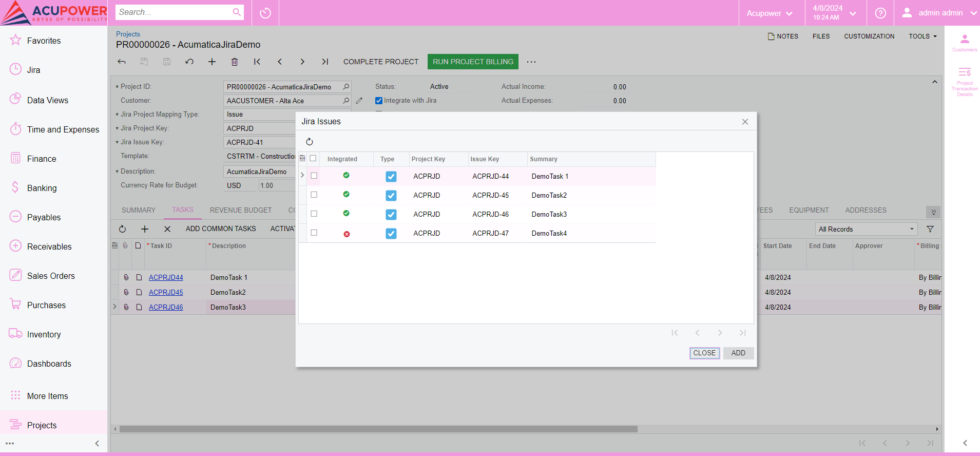Collapse the project summary form section

(x=934, y=82)
